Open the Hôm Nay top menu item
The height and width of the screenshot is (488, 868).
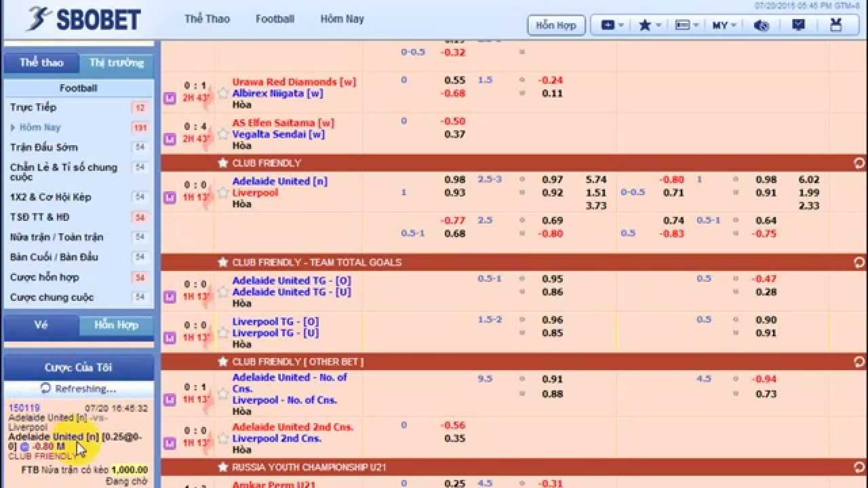click(x=342, y=19)
